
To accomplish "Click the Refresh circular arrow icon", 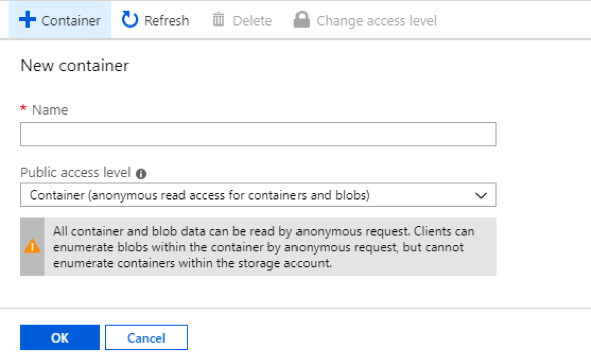I will pyautogui.click(x=130, y=20).
